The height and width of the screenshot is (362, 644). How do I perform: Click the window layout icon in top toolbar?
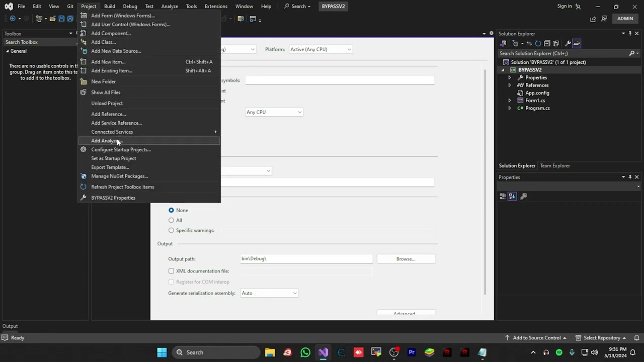(x=253, y=19)
